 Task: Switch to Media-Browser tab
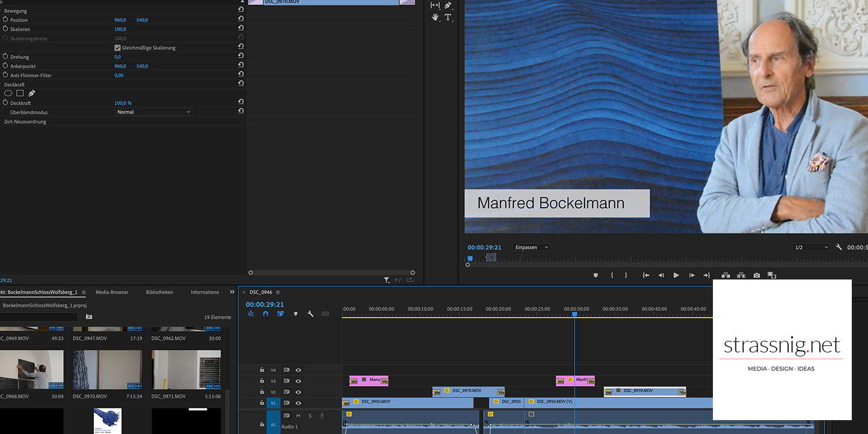pyautogui.click(x=112, y=292)
